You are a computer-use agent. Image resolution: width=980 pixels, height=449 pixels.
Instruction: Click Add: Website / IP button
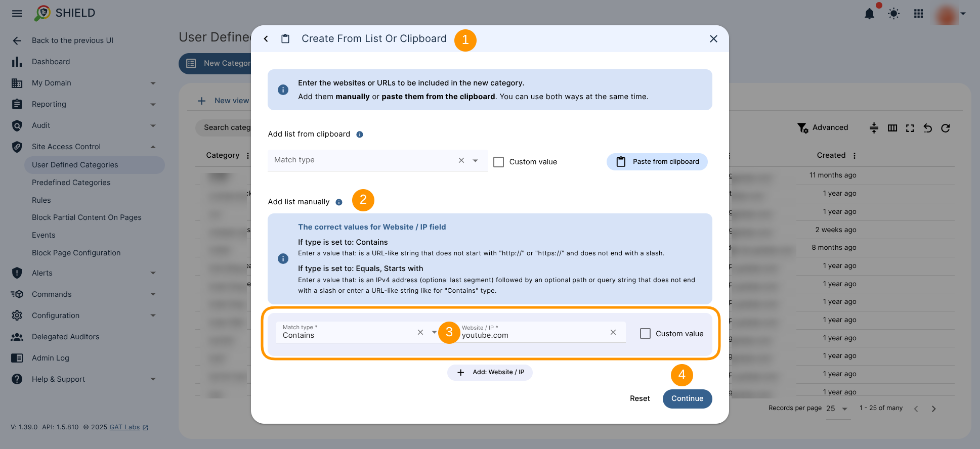point(490,373)
